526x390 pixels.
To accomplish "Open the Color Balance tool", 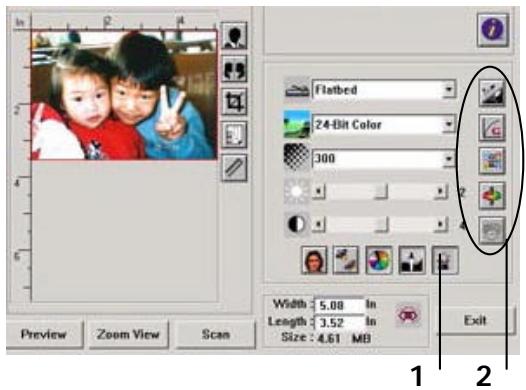I will (x=492, y=161).
